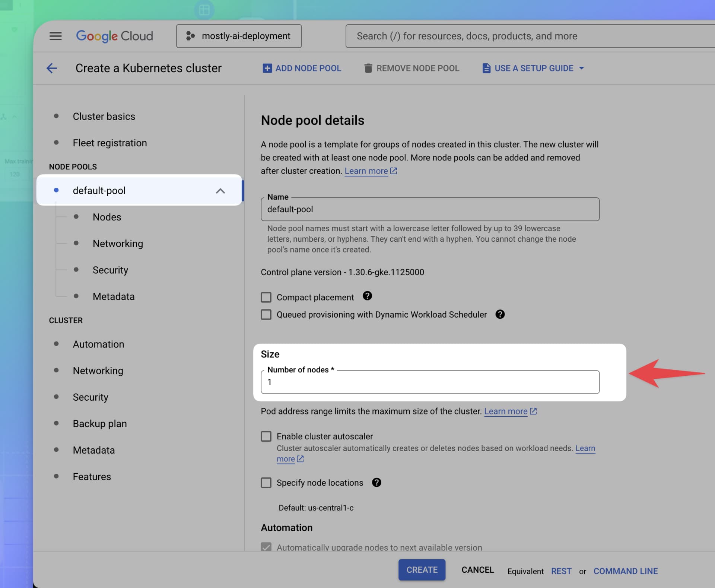Click the setup guide document icon
This screenshot has height=588, width=715.
coord(486,68)
